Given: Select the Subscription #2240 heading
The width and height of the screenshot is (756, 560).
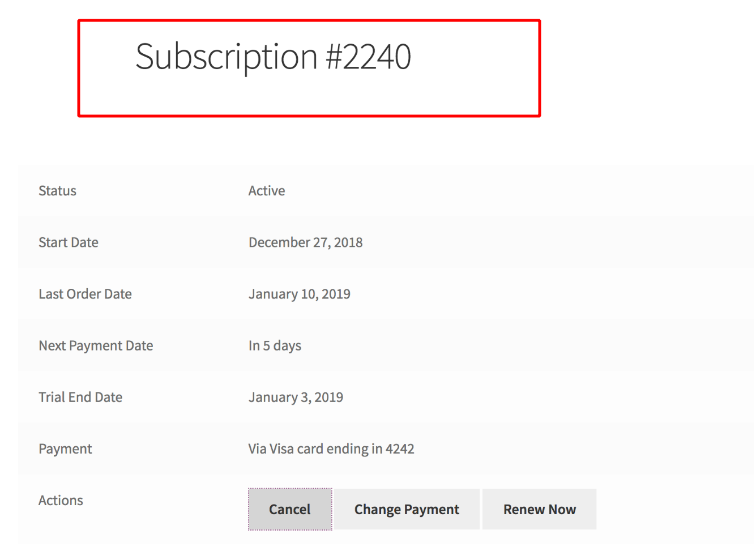Looking at the screenshot, I should pyautogui.click(x=274, y=55).
